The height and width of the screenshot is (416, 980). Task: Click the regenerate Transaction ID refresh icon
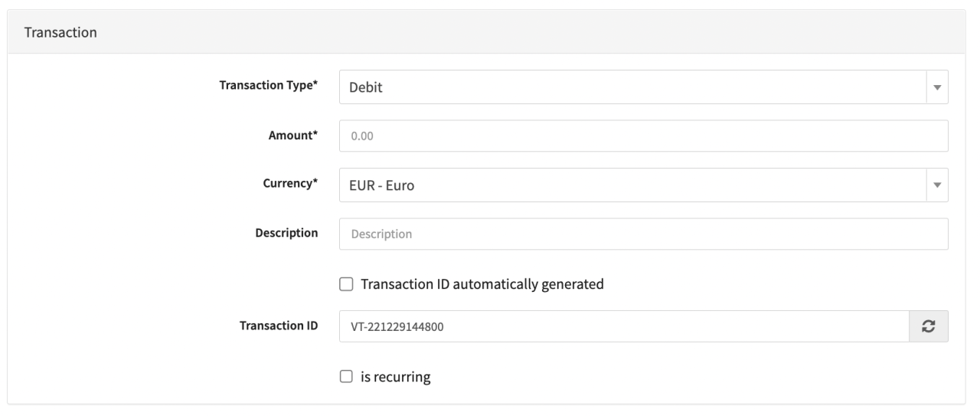(x=928, y=326)
